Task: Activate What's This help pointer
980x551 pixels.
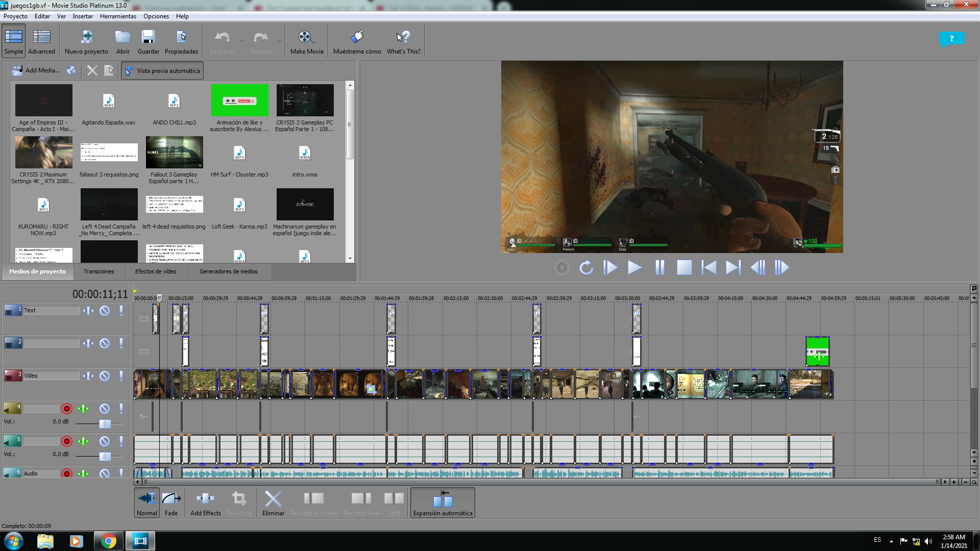Action: coord(404,41)
